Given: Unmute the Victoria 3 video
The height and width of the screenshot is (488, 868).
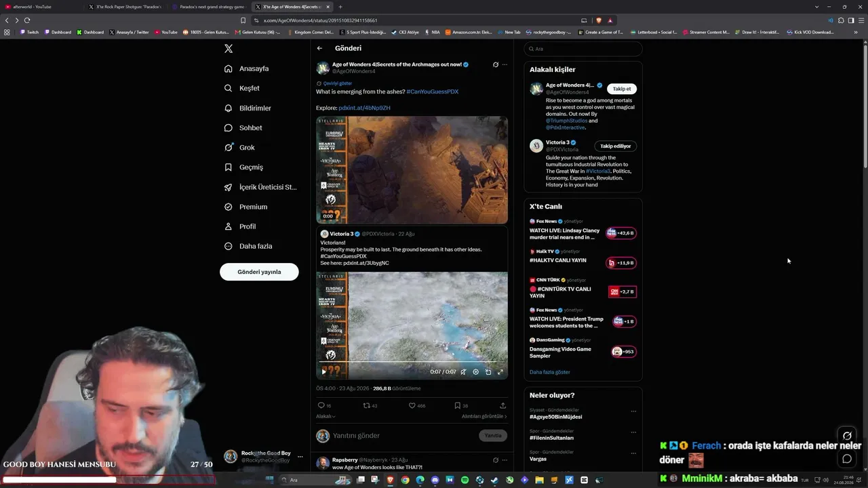Looking at the screenshot, I should coord(463,371).
